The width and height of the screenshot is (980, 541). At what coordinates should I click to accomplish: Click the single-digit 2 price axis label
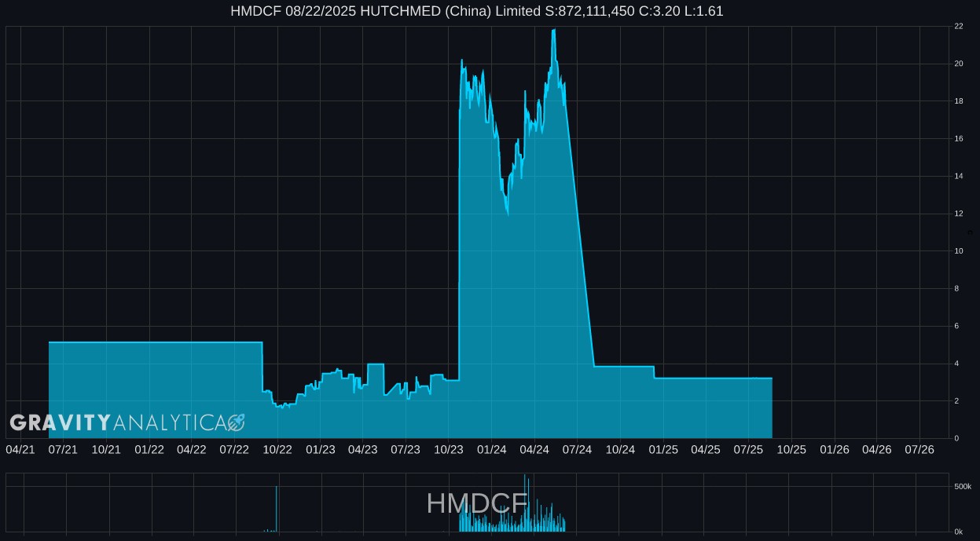[x=956, y=401]
